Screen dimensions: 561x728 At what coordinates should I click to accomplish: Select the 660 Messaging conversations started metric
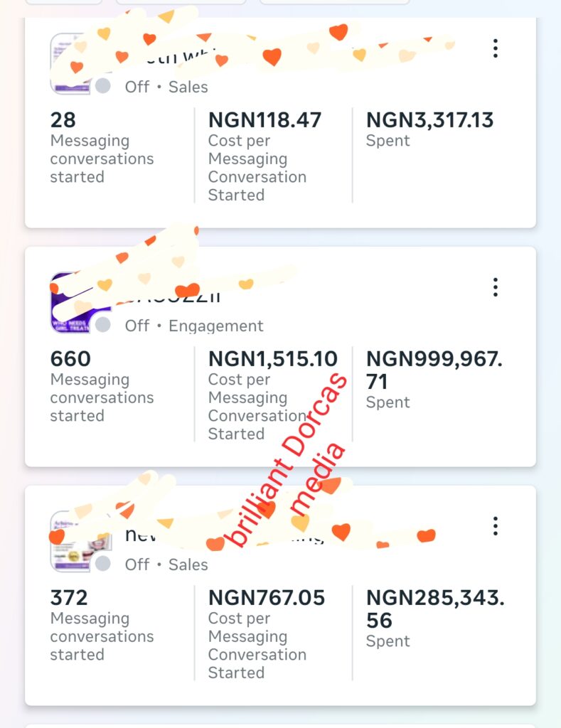[x=102, y=387]
